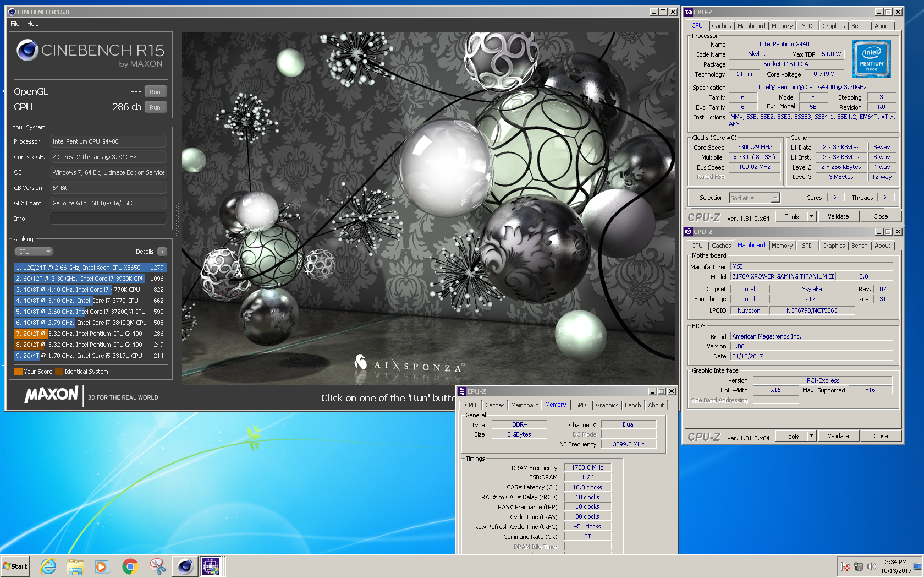The image size is (924, 578).
Task: Select SPD tab in Memory CPU-Z window
Action: point(580,405)
